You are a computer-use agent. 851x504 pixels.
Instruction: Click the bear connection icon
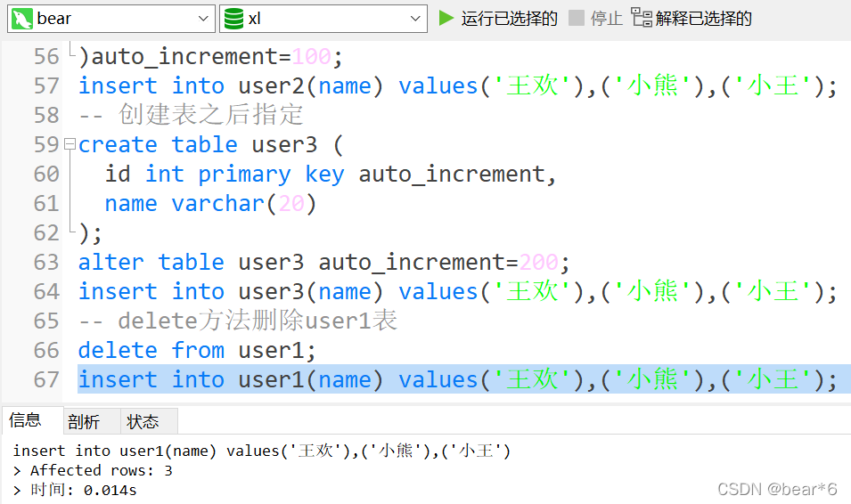pyautogui.click(x=22, y=19)
